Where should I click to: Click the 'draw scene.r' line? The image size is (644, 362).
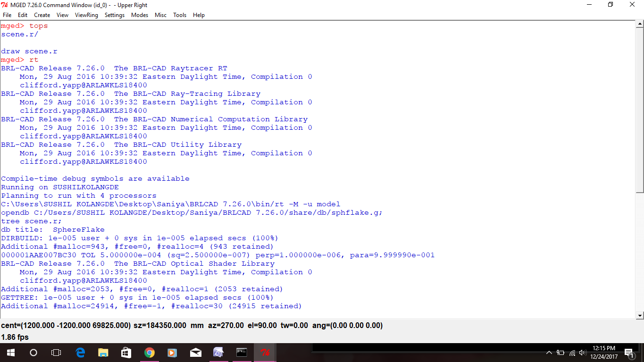[x=29, y=51]
